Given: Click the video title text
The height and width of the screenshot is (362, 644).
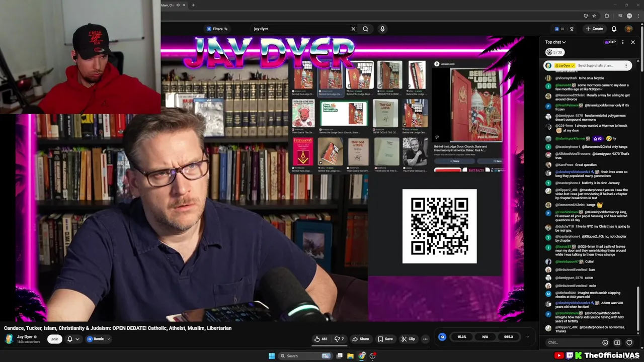Looking at the screenshot, I should point(118,328).
